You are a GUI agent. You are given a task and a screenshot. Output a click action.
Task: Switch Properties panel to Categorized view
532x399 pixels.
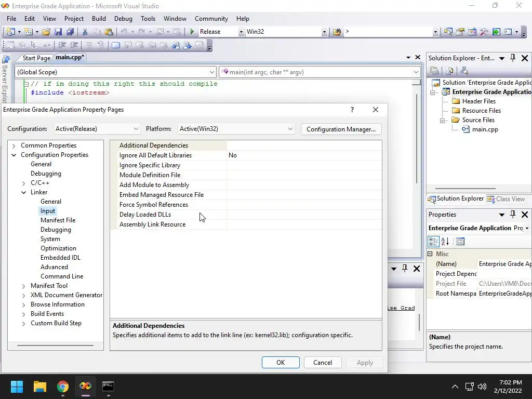(433, 241)
